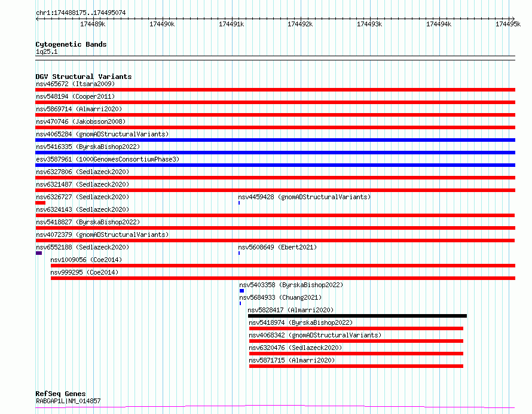Screen dimensions: 532x414
Task: Open nsv6320476 (Sedlazeck2020) label
Action: [295, 348]
